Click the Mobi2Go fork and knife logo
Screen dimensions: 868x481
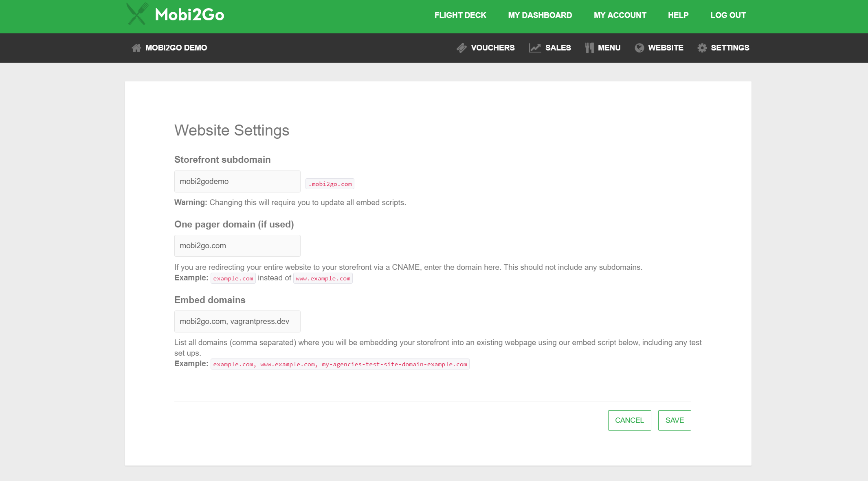(x=137, y=14)
